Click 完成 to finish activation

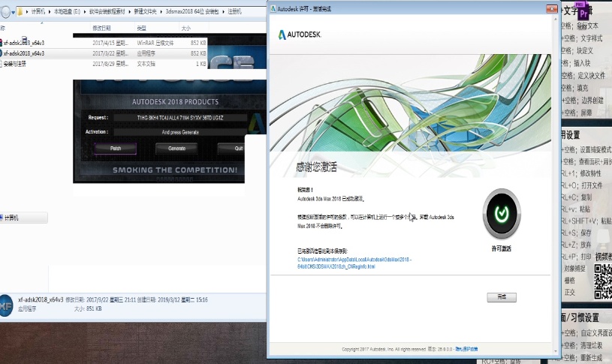click(x=502, y=297)
